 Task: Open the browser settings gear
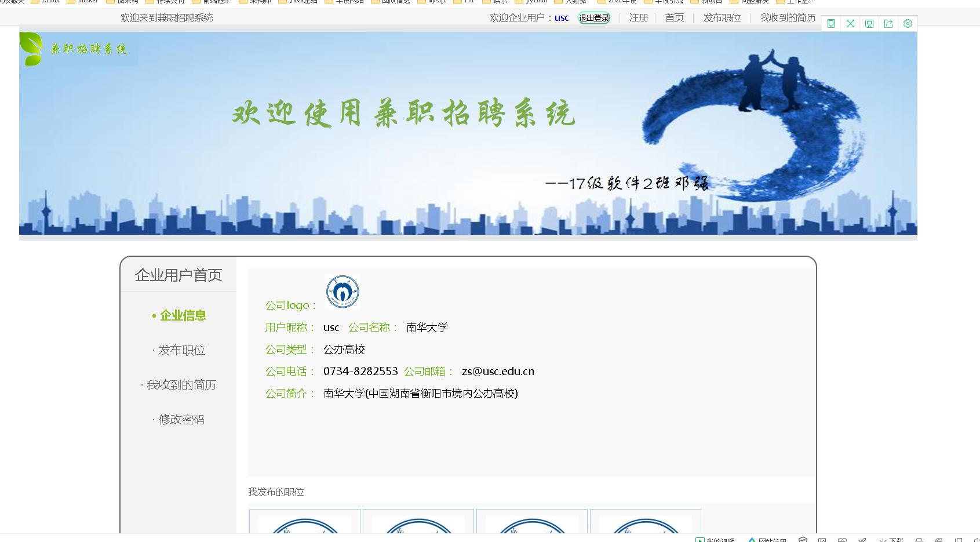pyautogui.click(x=908, y=24)
